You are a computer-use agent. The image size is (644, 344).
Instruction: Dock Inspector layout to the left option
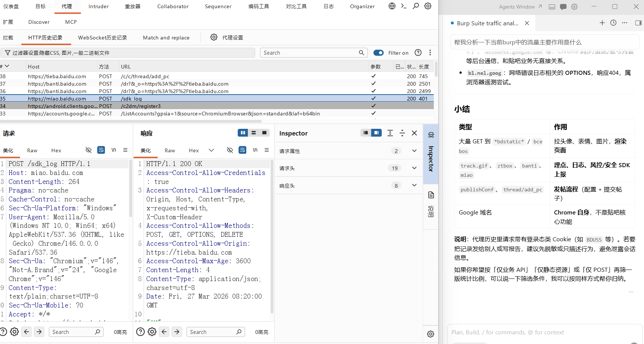tap(366, 133)
